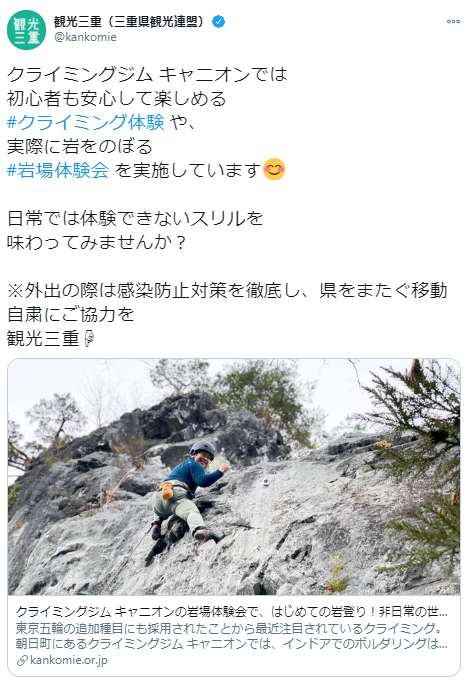Follow the #岩場体験会 hashtag link
The width and height of the screenshot is (475, 685).
click(x=58, y=170)
